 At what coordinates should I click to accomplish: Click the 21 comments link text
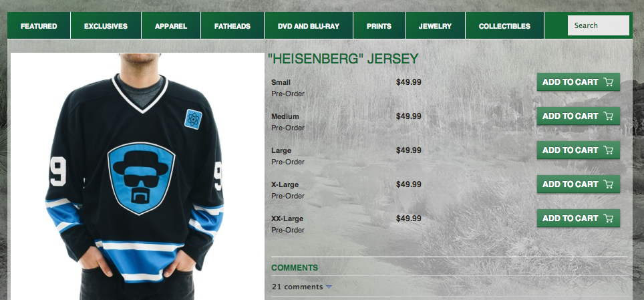click(x=297, y=287)
